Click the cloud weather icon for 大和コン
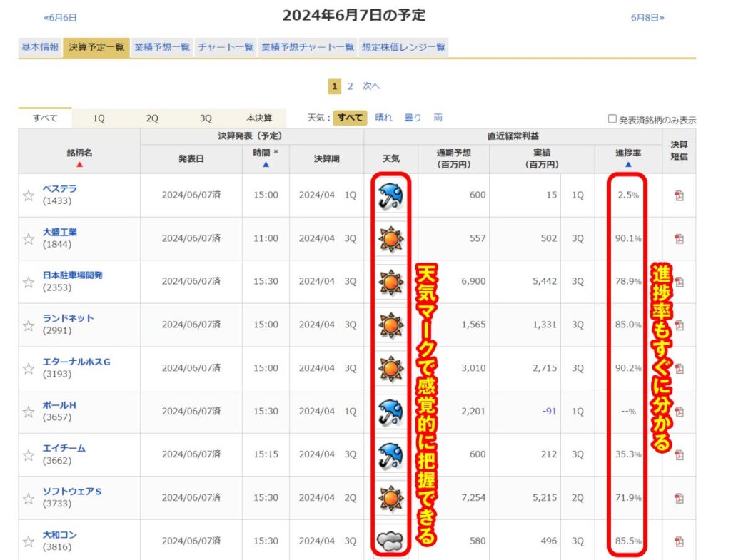 390,541
